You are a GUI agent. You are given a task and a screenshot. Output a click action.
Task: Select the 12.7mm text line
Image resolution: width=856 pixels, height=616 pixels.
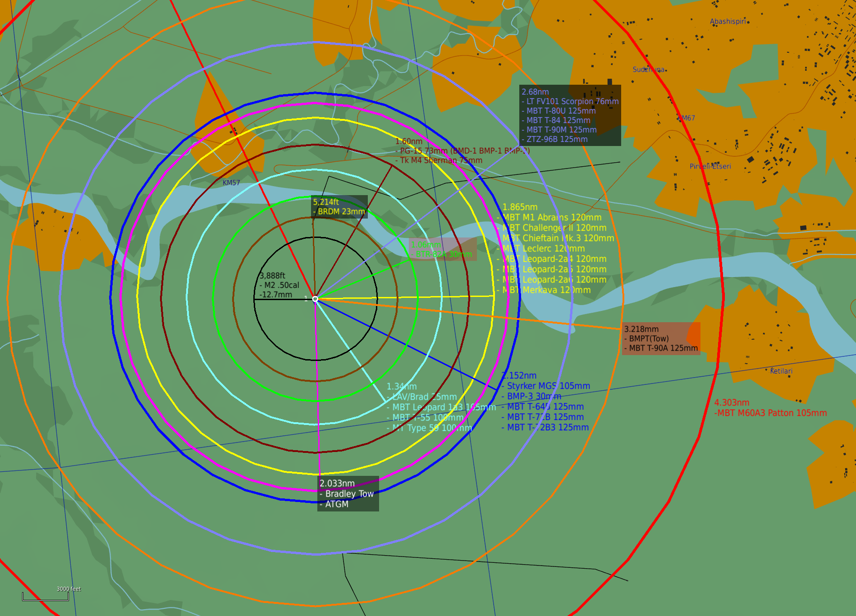[275, 295]
